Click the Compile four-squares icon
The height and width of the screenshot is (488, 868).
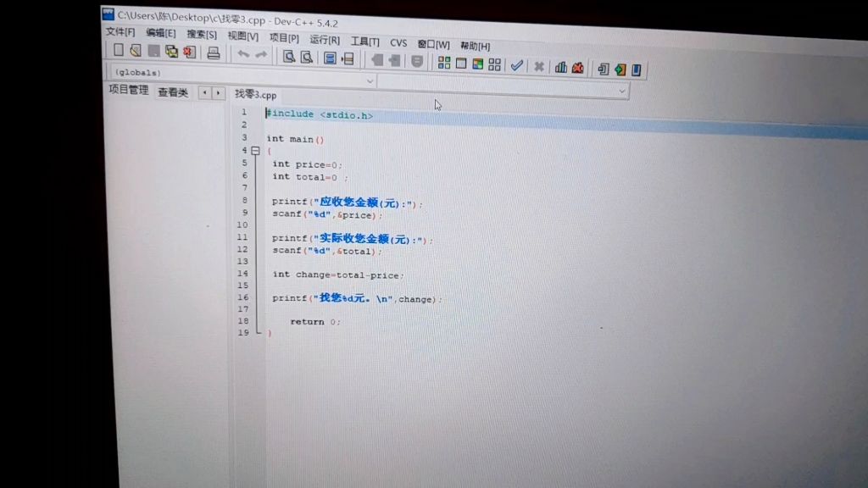coord(444,63)
